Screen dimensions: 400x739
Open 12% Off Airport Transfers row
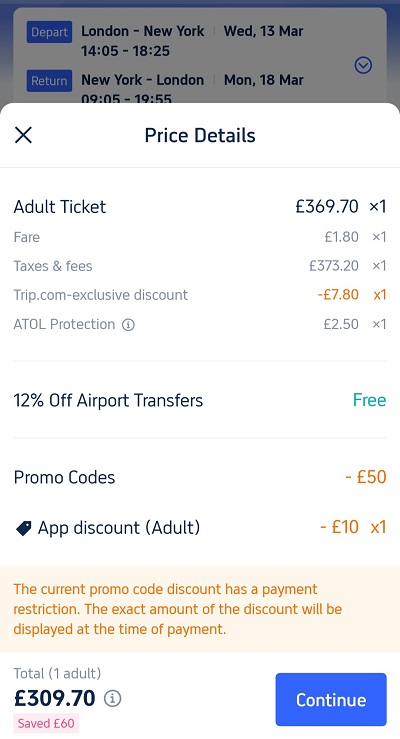[200, 400]
